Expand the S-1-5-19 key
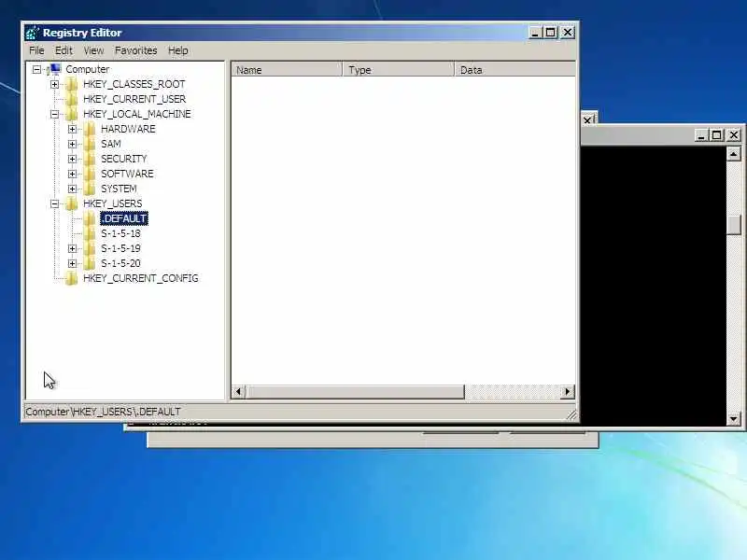Viewport: 747px width, 560px height. coord(72,248)
